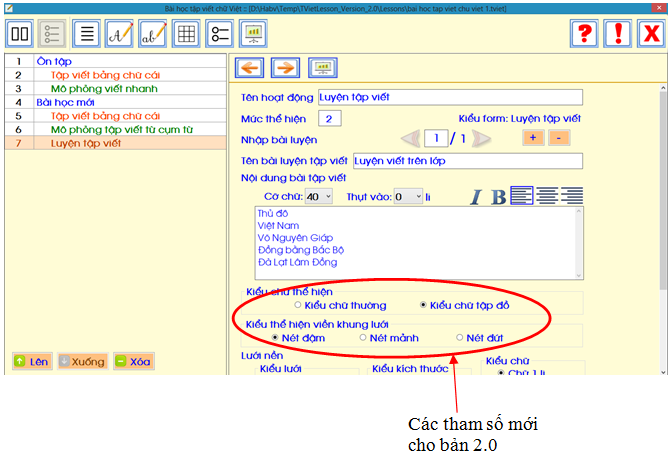Screen dimensions: 671x458
Task: Go to next exercise with grey right arrow
Action: pyautogui.click(x=481, y=138)
